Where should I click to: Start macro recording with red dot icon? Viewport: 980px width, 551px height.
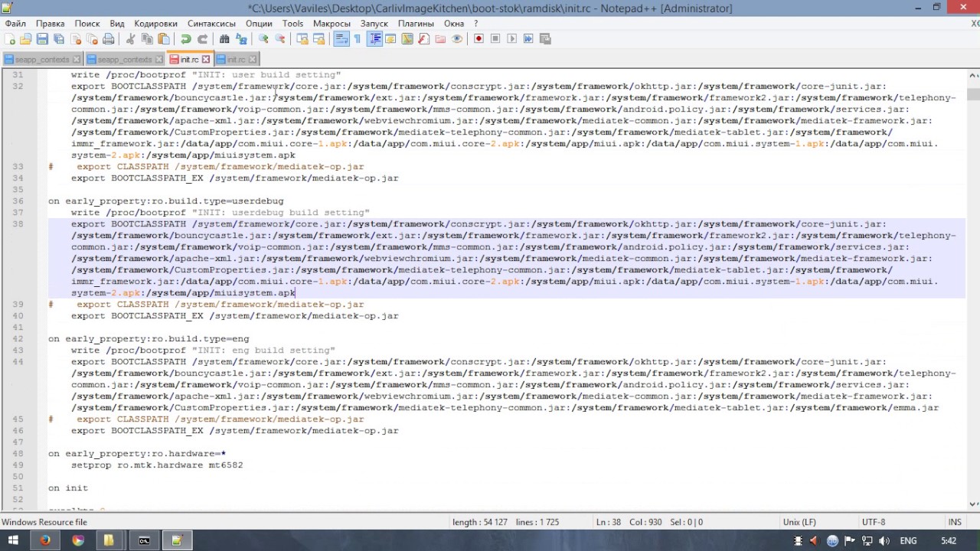(x=479, y=39)
